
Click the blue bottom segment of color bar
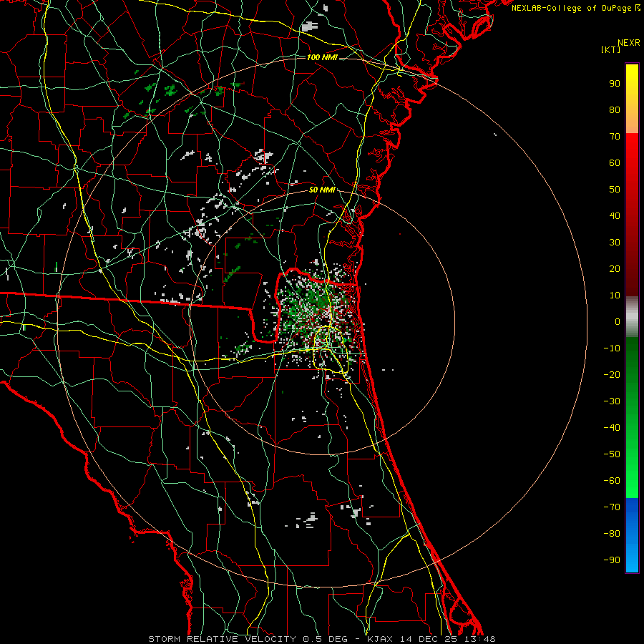coord(632,535)
